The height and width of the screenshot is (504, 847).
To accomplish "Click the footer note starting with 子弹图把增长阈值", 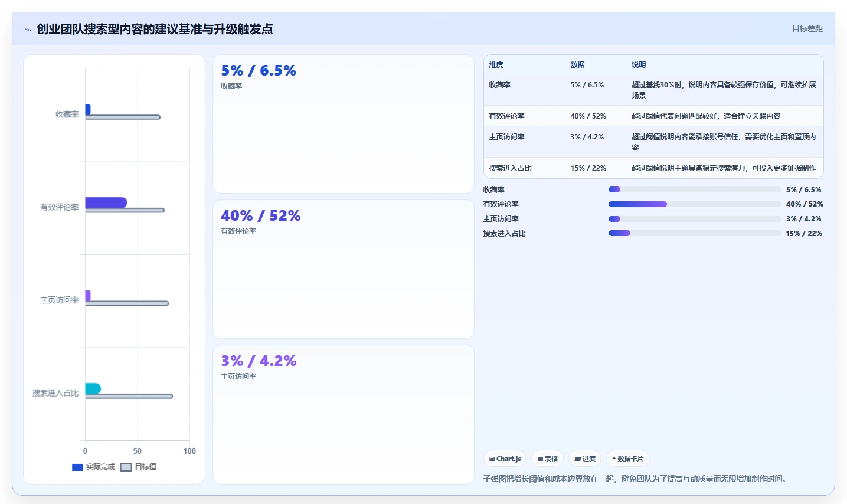I will pos(636,479).
